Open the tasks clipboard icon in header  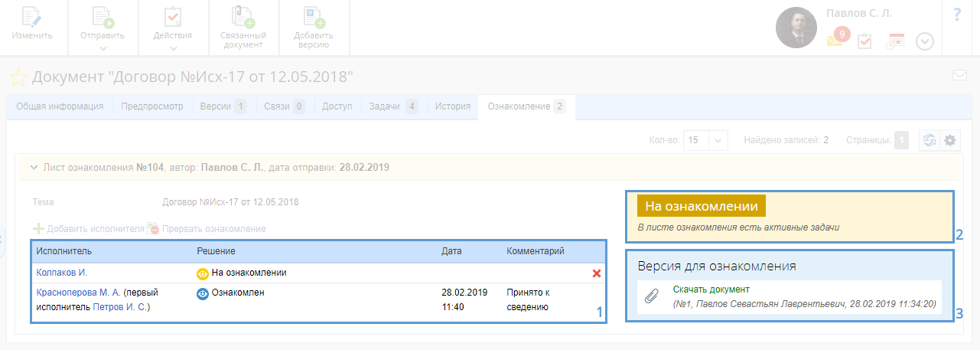coord(864,41)
